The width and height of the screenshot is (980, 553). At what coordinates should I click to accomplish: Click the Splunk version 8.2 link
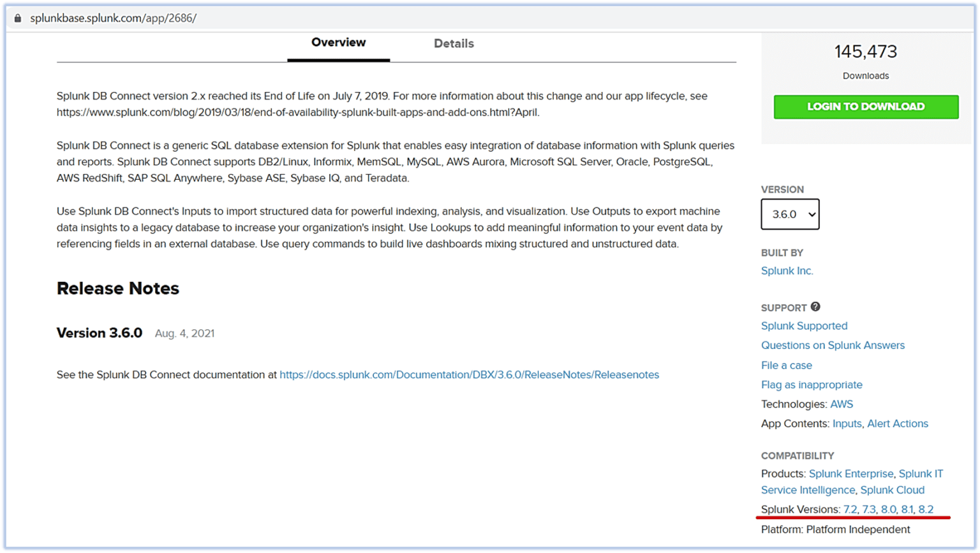927,509
